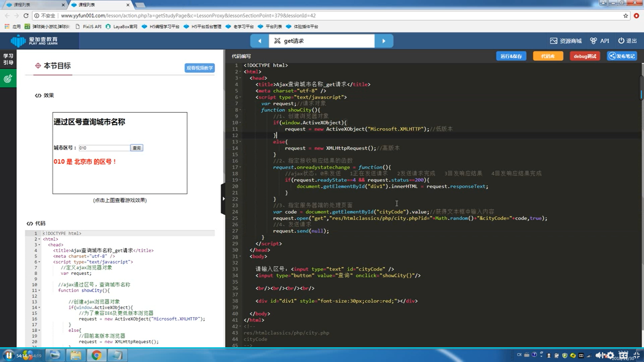Fold the script block at editor line 6
Screen dimensions: 644x362
pos(240,97)
